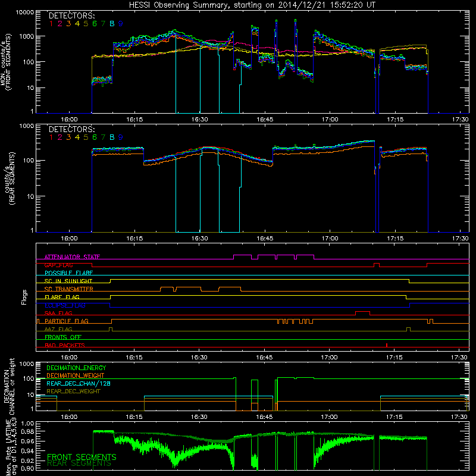Click the 0.92 livetime axis tick
Image resolution: width=476 pixels, height=476 pixels.
[27, 461]
